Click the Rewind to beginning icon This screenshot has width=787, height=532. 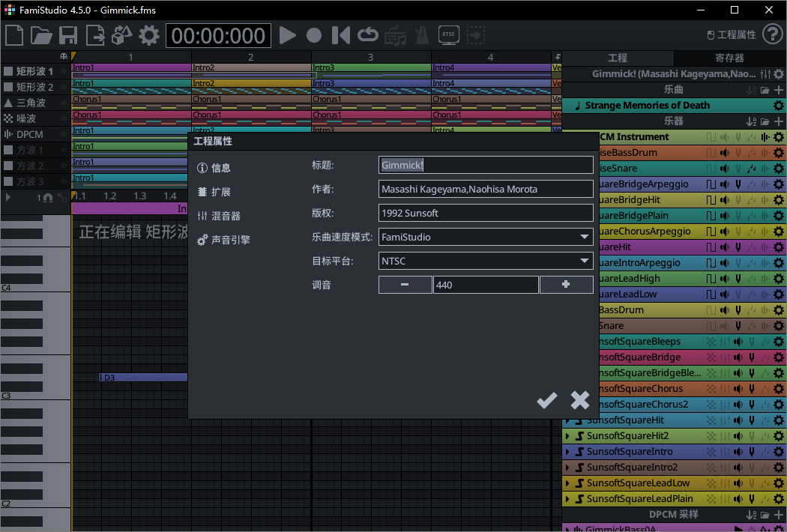pyautogui.click(x=340, y=35)
